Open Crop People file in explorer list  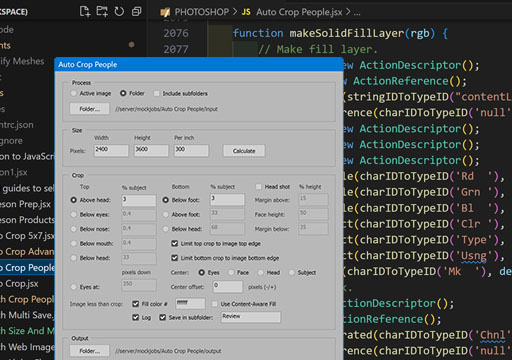coord(27,268)
